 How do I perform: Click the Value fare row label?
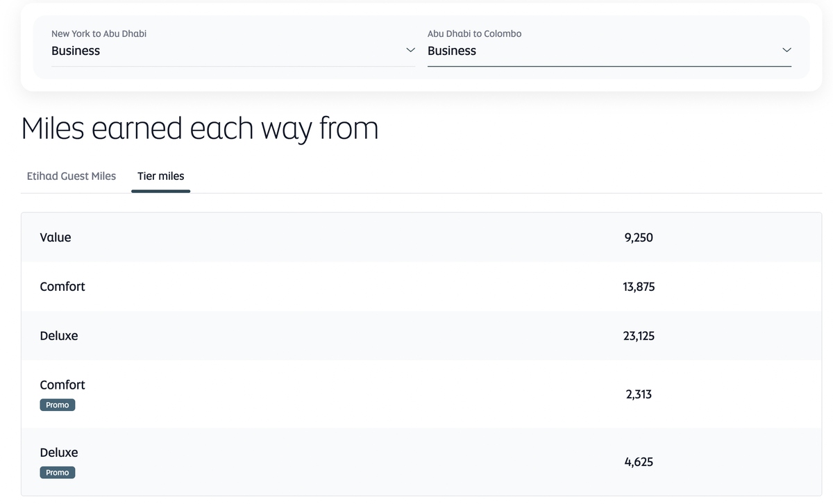(x=56, y=237)
